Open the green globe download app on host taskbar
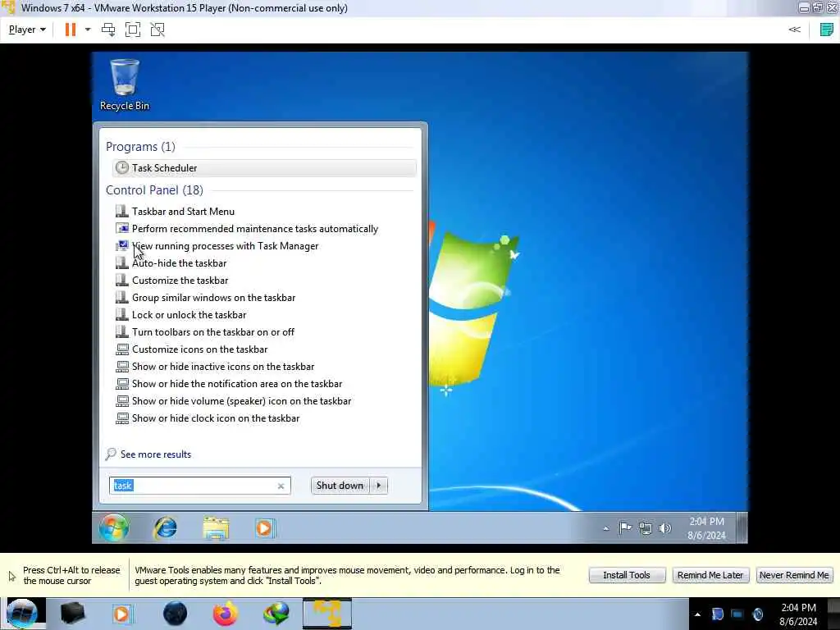 tap(276, 614)
